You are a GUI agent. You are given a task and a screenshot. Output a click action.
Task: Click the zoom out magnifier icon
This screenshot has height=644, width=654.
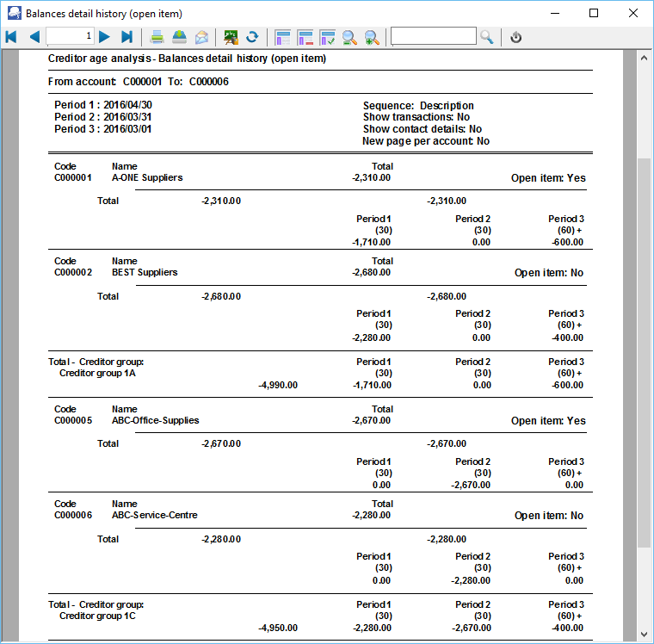coord(349,37)
